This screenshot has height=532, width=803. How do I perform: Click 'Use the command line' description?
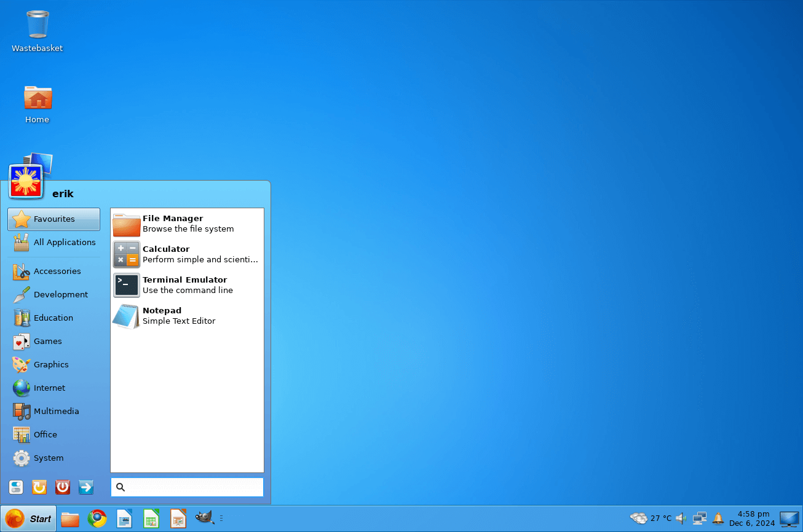(188, 291)
